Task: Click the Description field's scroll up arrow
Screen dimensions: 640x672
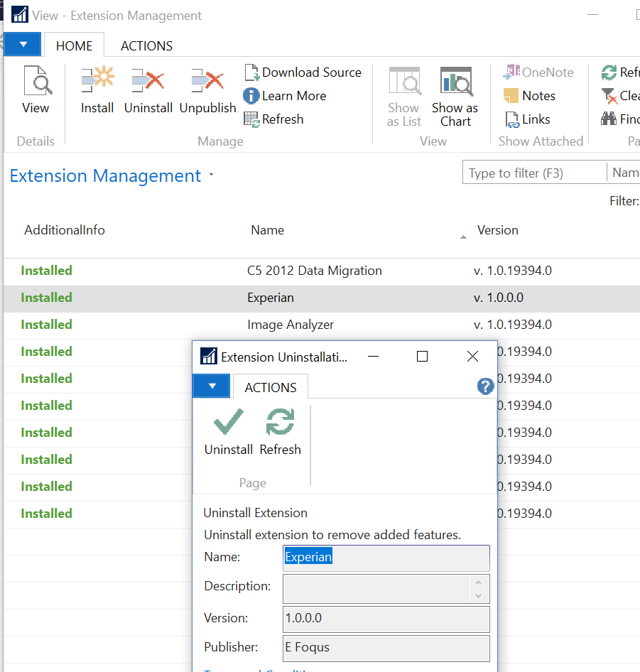Action: tap(478, 582)
